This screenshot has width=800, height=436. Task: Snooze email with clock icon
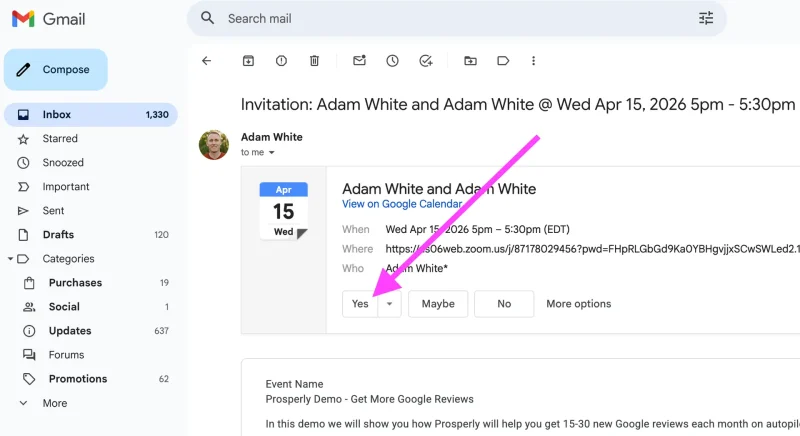[x=392, y=61]
